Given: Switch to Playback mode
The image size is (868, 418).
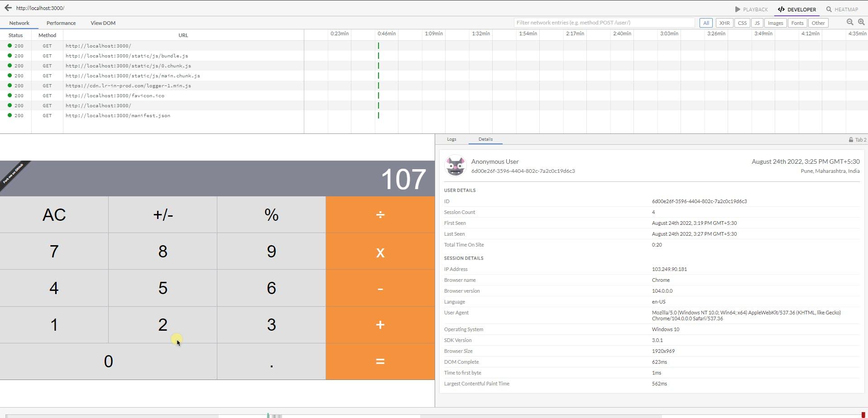Looking at the screenshot, I should (x=751, y=9).
